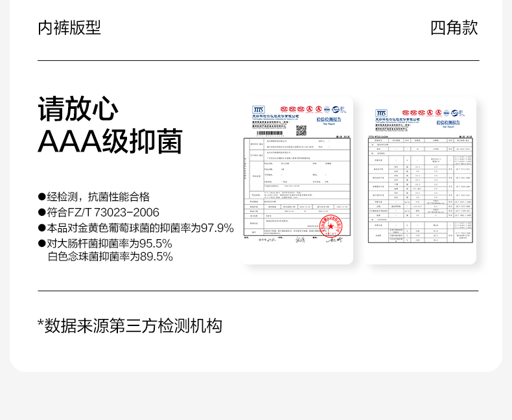Open the second test report results table thumbnail
The height and width of the screenshot is (420, 512).
coord(421,180)
